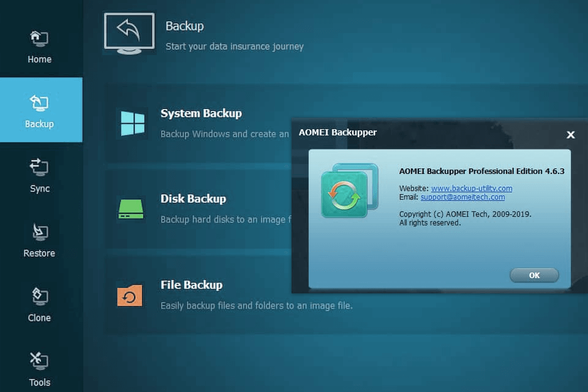
Task: Open the www.backup-utility.com website link
Action: (x=472, y=188)
